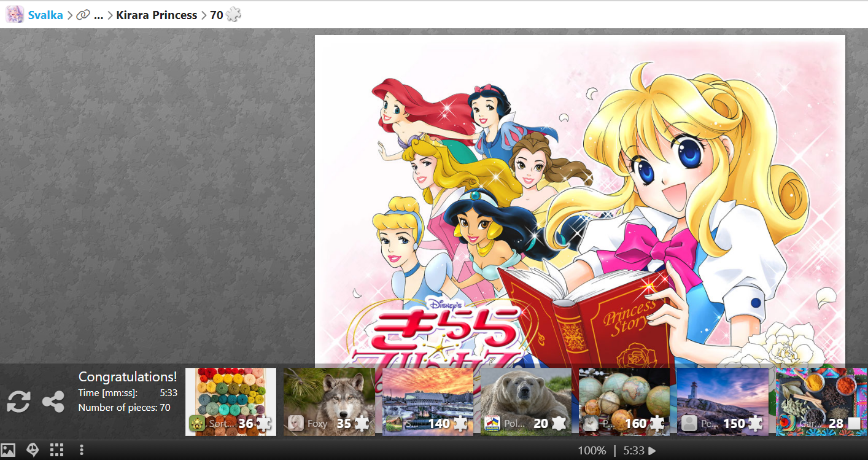Open the ellipsis album breadcrumb
This screenshot has width=868, height=463.
point(98,15)
